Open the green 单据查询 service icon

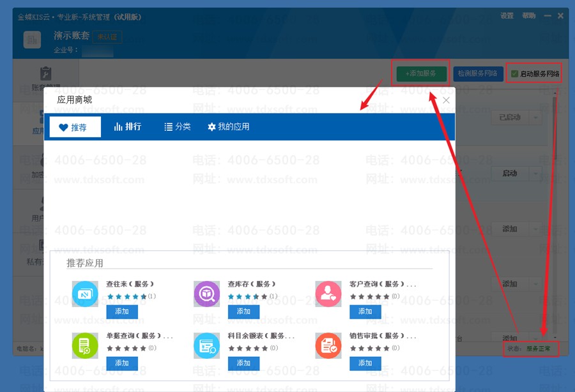[x=85, y=345]
